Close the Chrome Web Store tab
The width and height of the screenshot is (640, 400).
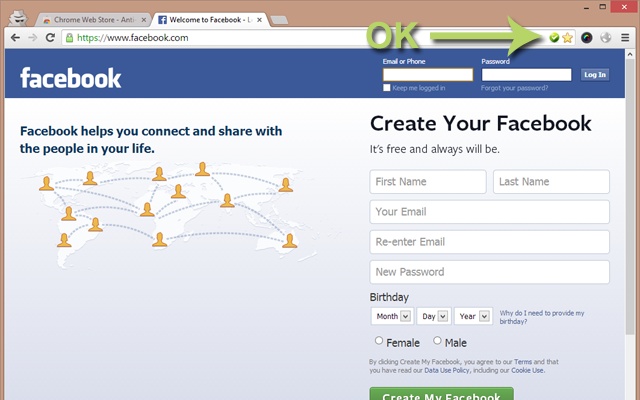144,20
